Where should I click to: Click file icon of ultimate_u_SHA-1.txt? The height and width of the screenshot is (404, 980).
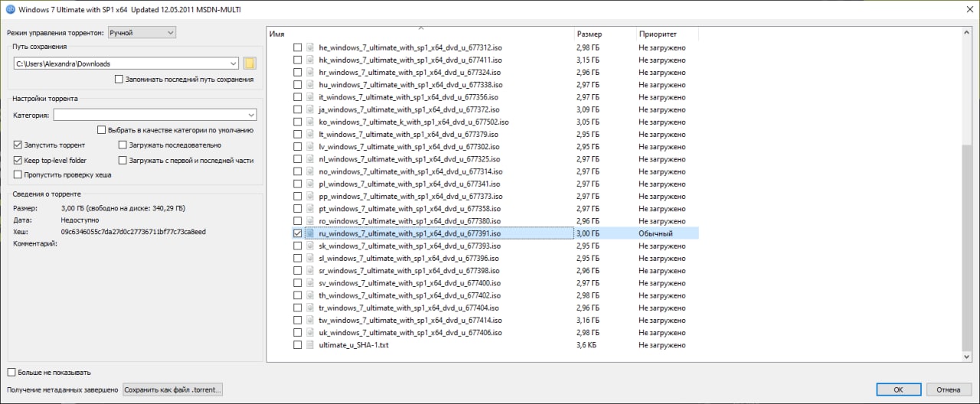pyautogui.click(x=310, y=345)
